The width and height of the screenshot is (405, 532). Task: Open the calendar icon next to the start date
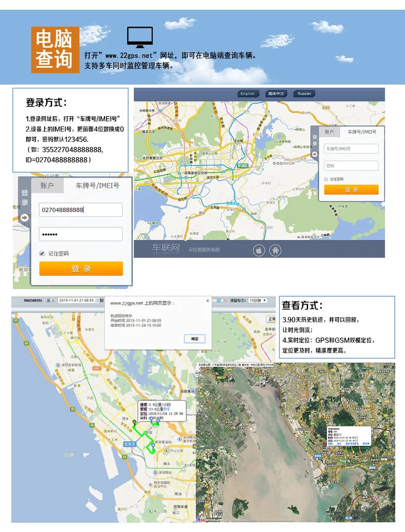(x=97, y=301)
